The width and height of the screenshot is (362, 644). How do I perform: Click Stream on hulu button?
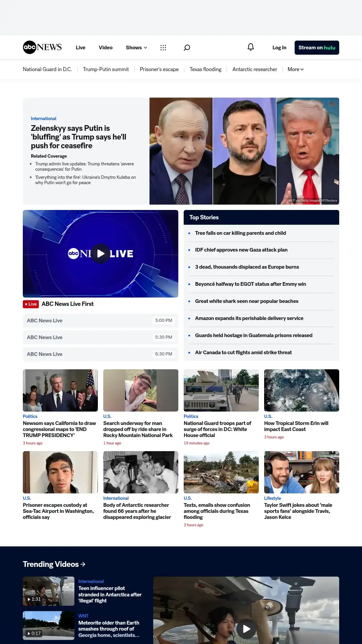point(317,48)
